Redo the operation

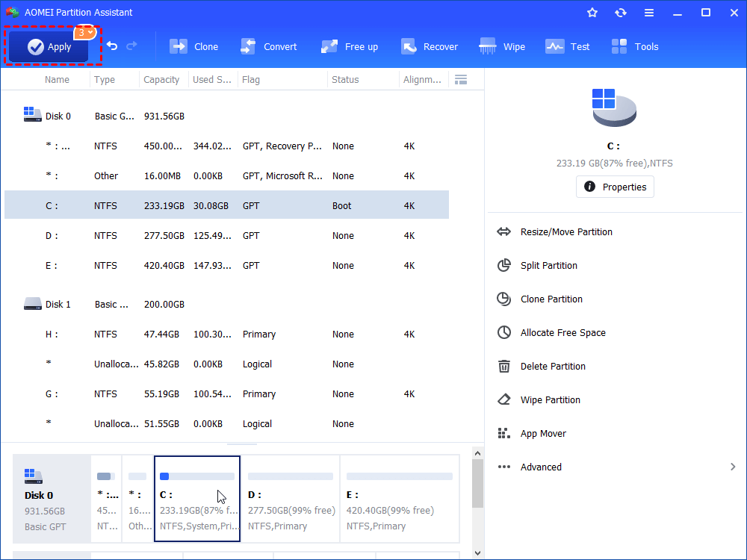click(x=132, y=46)
